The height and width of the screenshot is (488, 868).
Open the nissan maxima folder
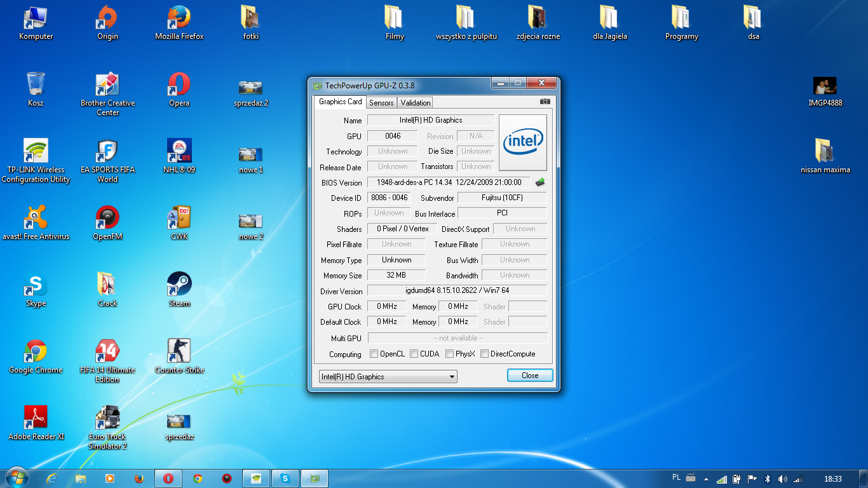point(825,156)
